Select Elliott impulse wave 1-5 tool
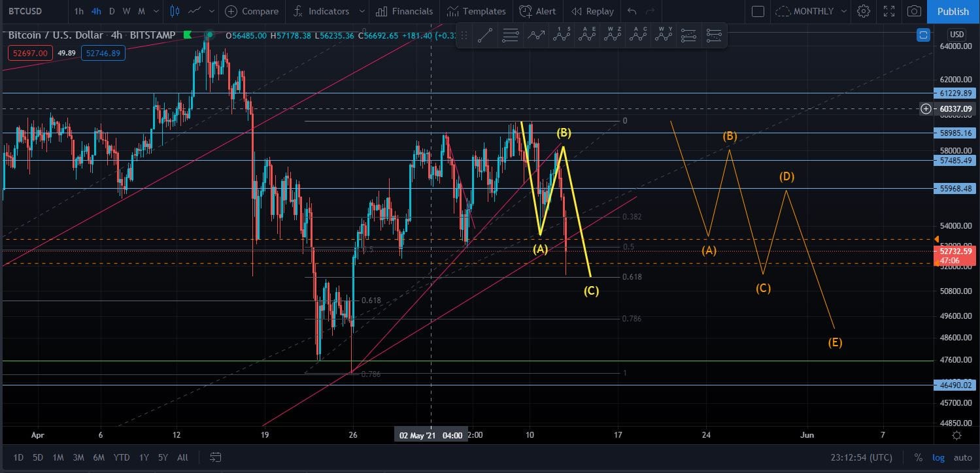 tap(561, 36)
